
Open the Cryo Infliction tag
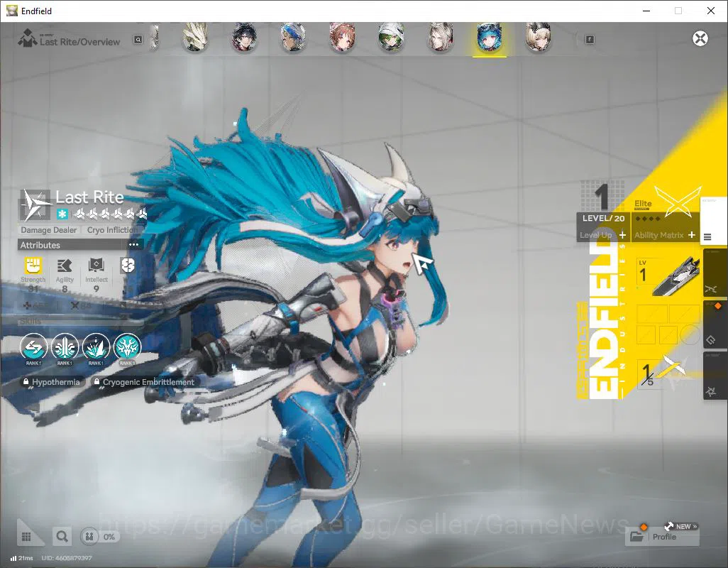(112, 230)
